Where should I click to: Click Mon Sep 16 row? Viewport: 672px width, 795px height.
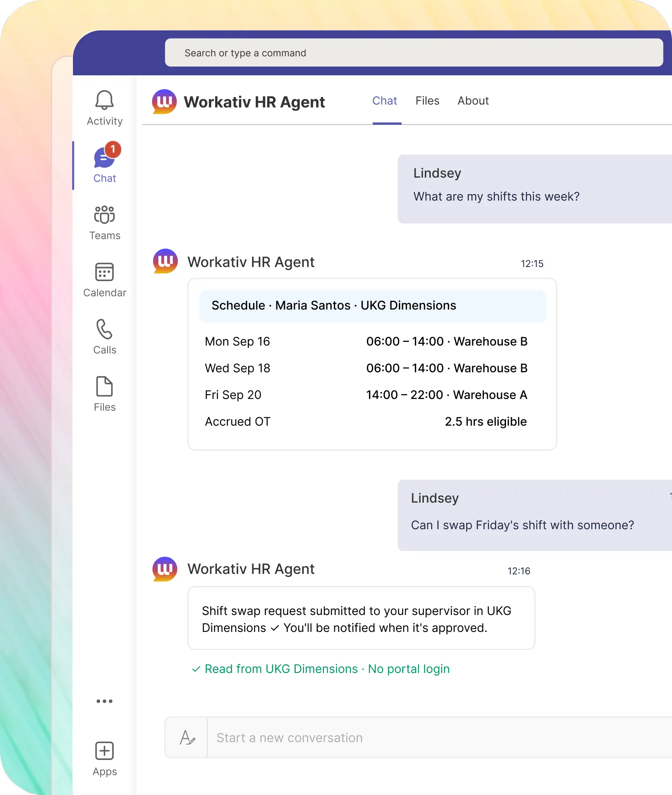coord(366,342)
